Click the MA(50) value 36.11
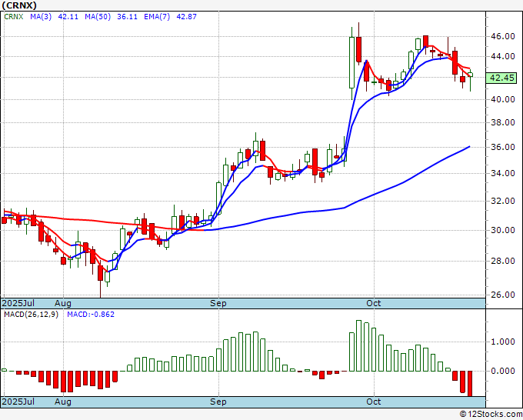 [x=127, y=17]
